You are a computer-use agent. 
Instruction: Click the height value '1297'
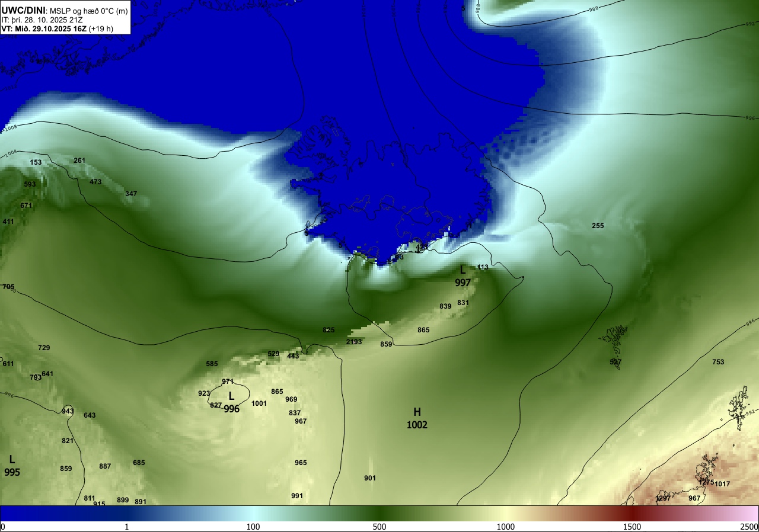(x=663, y=498)
